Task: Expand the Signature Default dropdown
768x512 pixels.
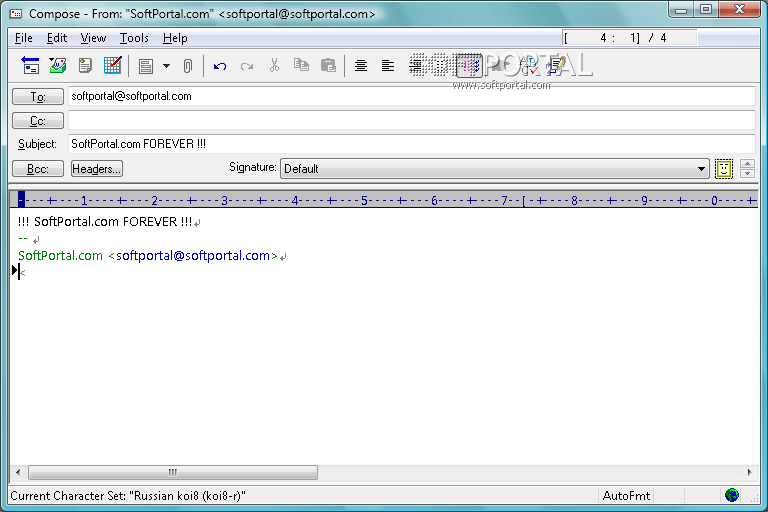Action: pyautogui.click(x=701, y=169)
